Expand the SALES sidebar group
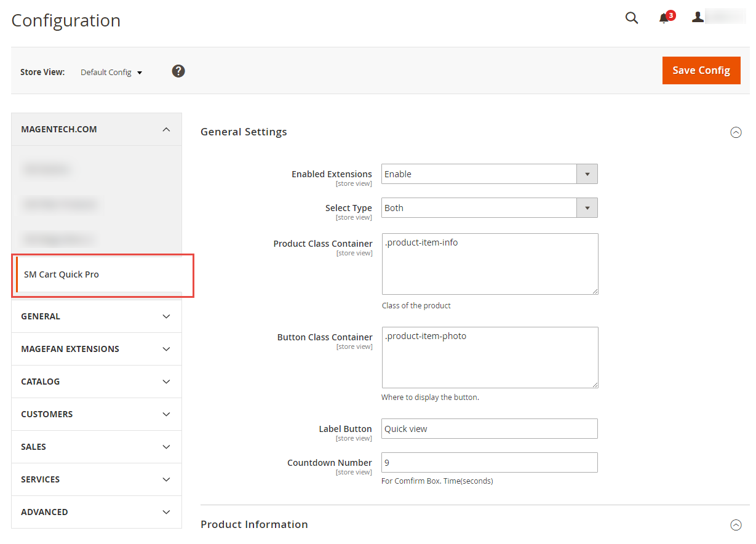 (97, 447)
